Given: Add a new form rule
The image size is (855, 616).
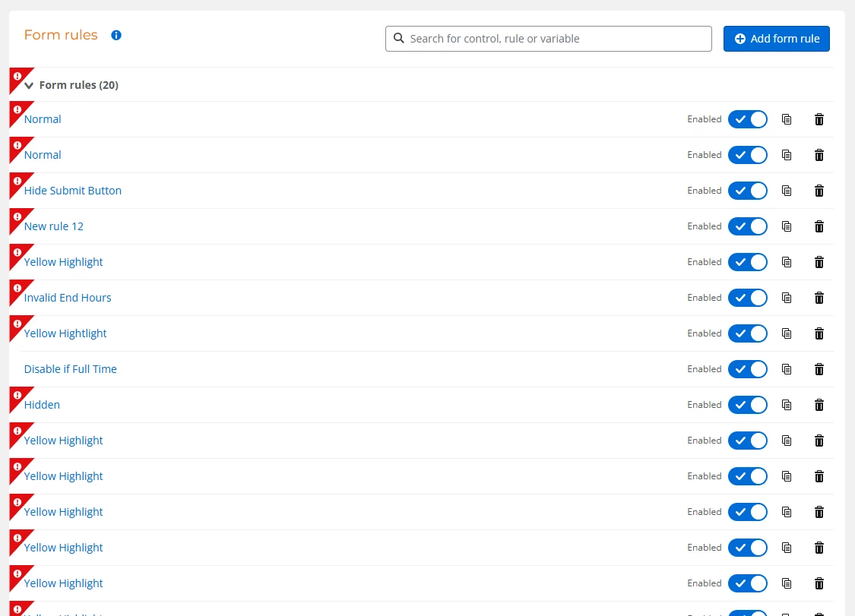Looking at the screenshot, I should click(777, 39).
